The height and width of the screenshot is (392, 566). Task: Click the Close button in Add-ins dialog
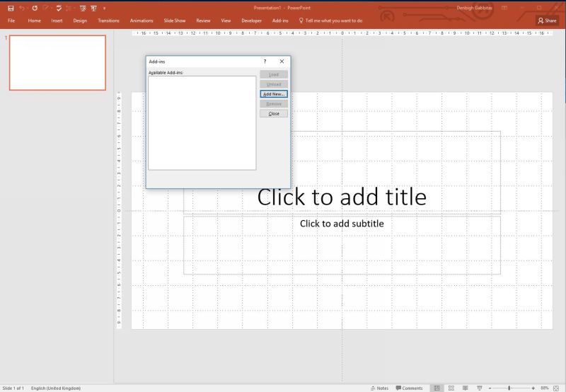(x=274, y=113)
